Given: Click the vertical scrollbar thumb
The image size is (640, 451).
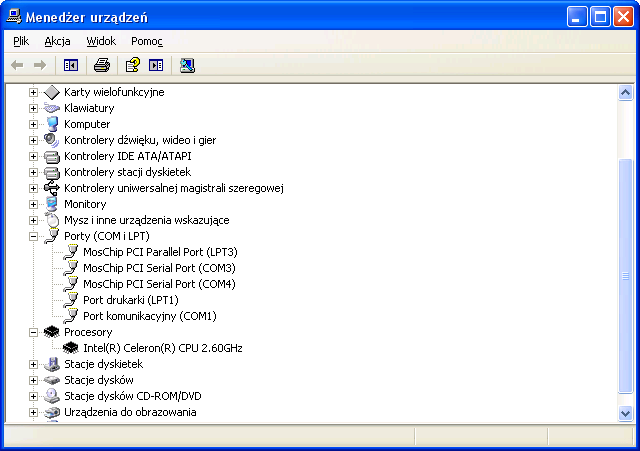Looking at the screenshot, I should pos(625,276).
